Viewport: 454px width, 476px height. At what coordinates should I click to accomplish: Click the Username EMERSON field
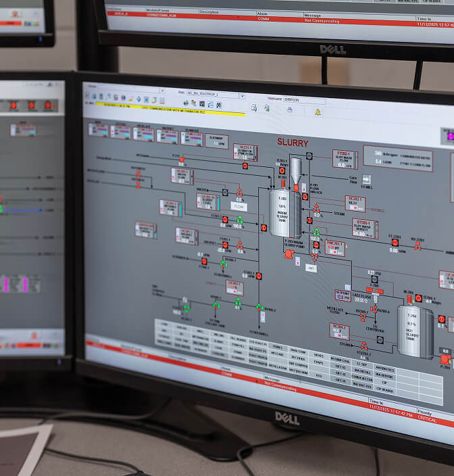[x=304, y=101]
